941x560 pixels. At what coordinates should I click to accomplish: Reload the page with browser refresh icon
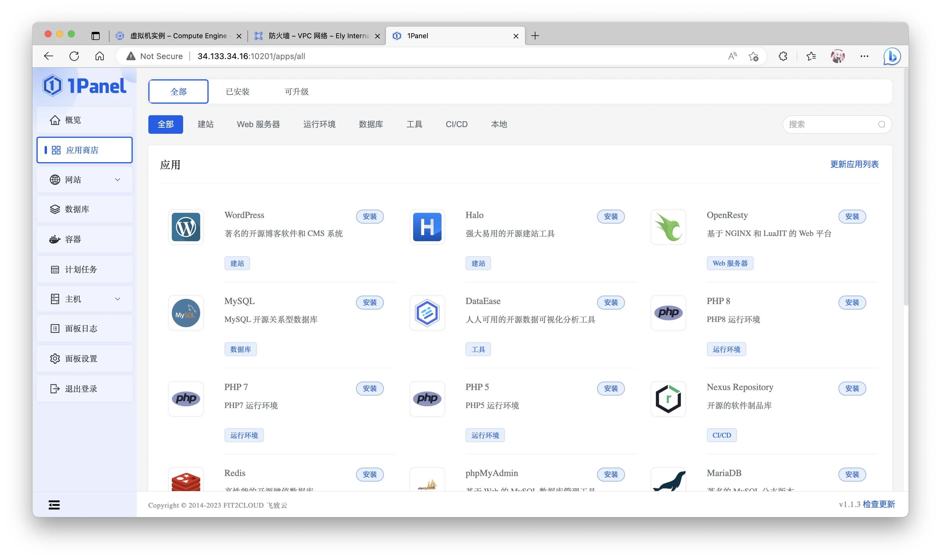click(x=74, y=56)
